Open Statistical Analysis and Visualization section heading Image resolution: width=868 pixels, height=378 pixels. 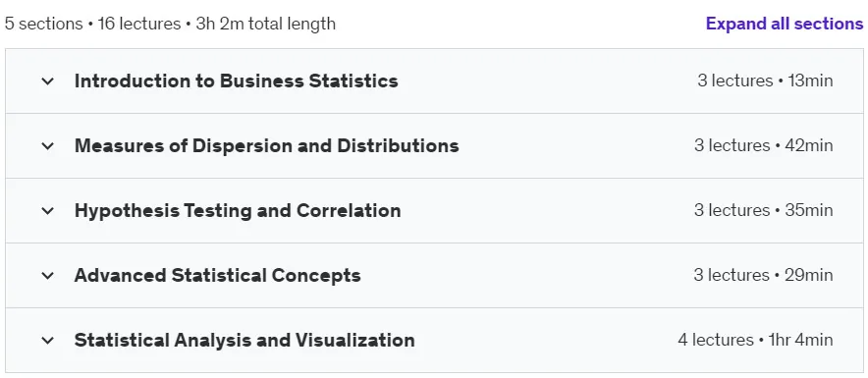pyautogui.click(x=244, y=340)
